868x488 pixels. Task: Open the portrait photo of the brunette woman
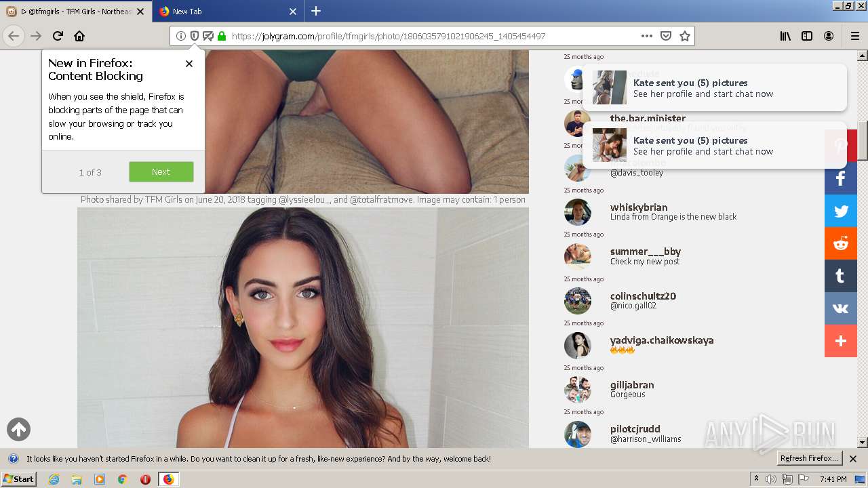click(303, 328)
